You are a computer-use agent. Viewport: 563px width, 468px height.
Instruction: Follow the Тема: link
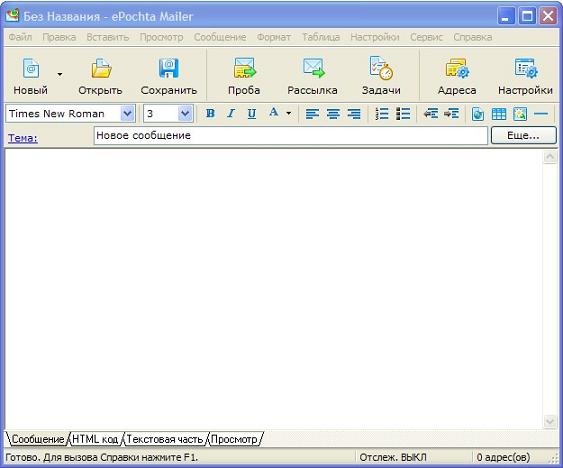23,138
